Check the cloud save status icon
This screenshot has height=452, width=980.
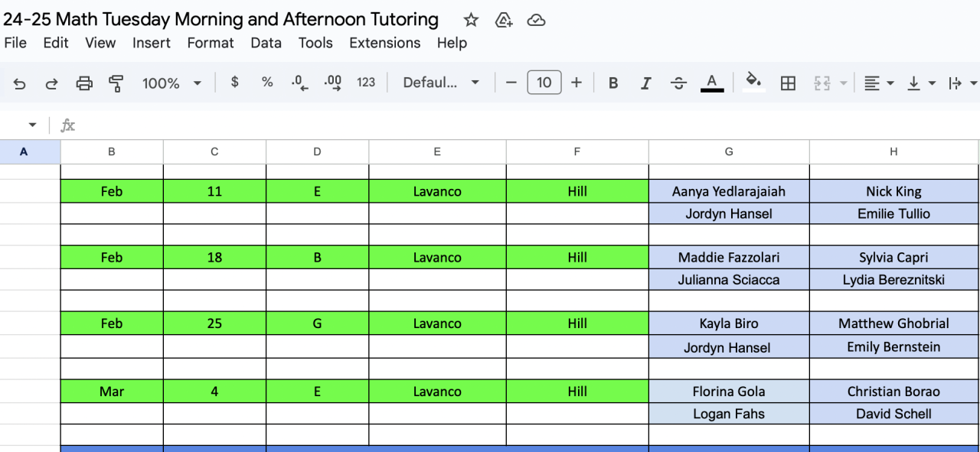pos(537,20)
